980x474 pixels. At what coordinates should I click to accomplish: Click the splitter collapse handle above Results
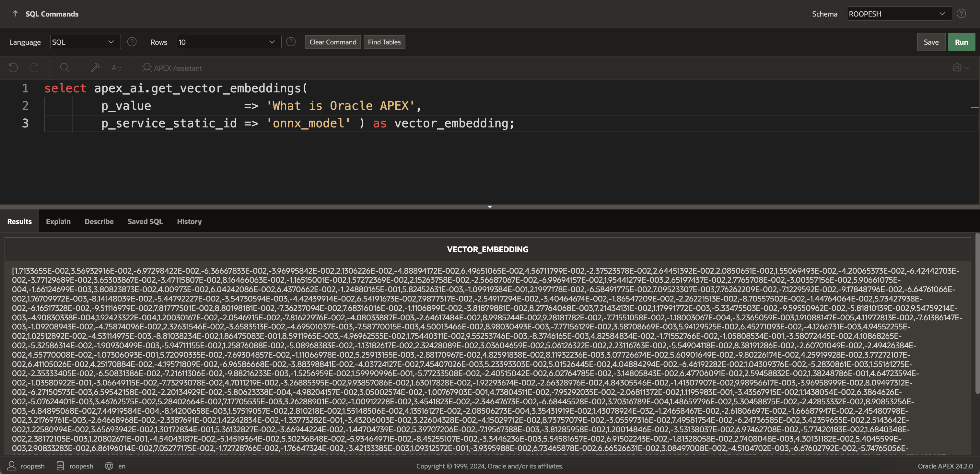490,207
